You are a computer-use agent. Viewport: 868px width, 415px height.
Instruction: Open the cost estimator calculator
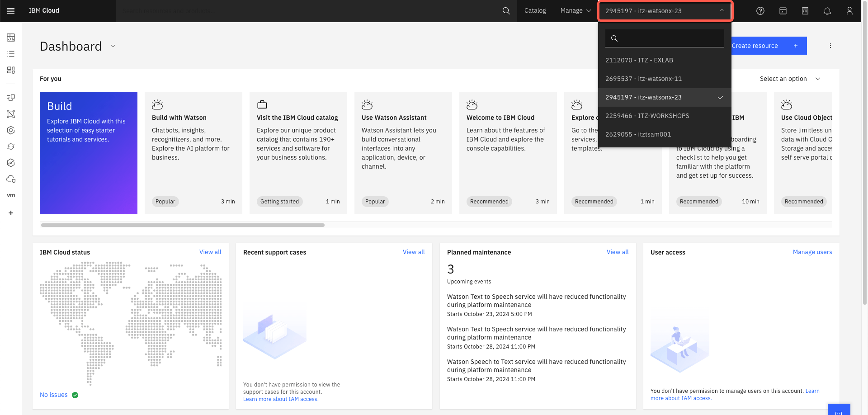805,10
